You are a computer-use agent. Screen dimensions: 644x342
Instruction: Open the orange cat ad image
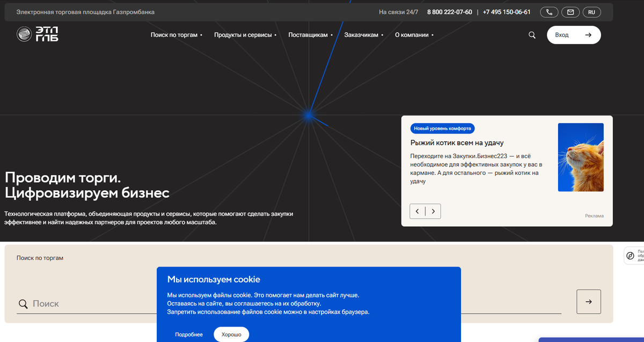(581, 157)
